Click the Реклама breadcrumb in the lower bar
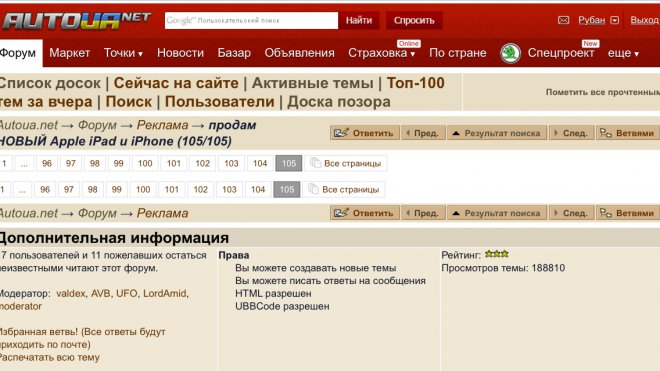This screenshot has height=371, width=660. (x=162, y=214)
